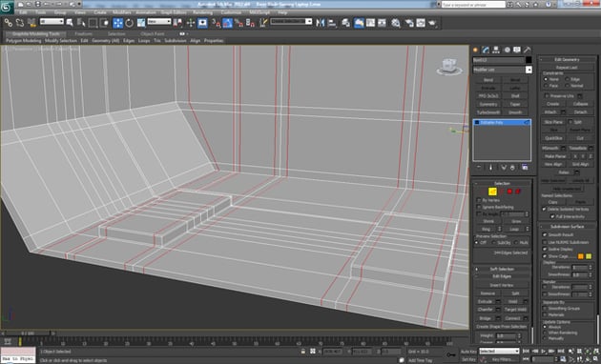Open the Rendering menu
Screen dimensions: 601x364
[x=203, y=12]
